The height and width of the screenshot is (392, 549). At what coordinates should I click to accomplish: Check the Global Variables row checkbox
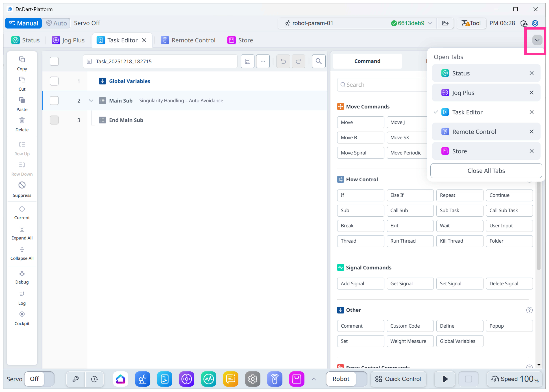pos(54,81)
